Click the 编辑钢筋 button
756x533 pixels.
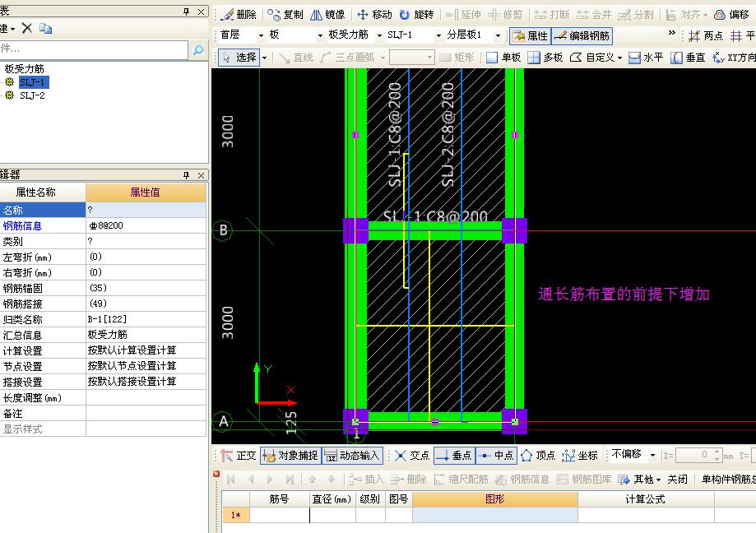pos(582,36)
